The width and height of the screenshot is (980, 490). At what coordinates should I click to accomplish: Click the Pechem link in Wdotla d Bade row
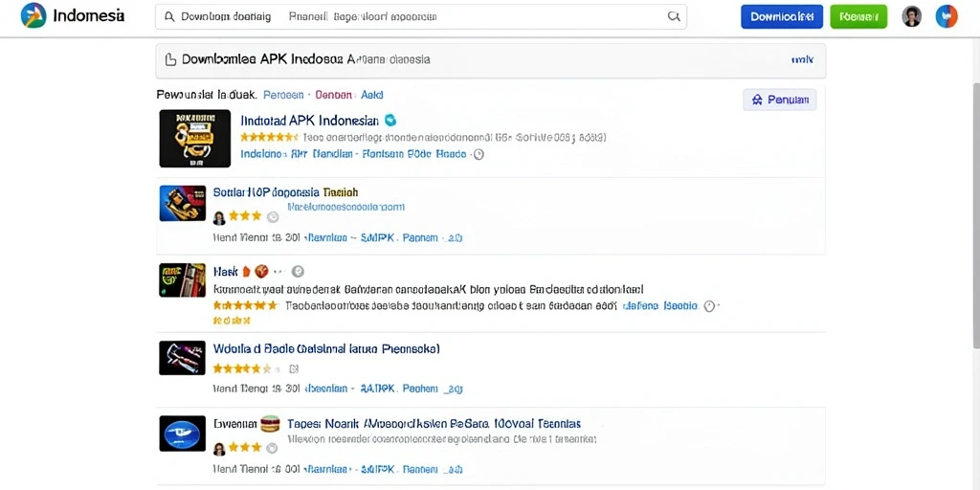tap(420, 389)
